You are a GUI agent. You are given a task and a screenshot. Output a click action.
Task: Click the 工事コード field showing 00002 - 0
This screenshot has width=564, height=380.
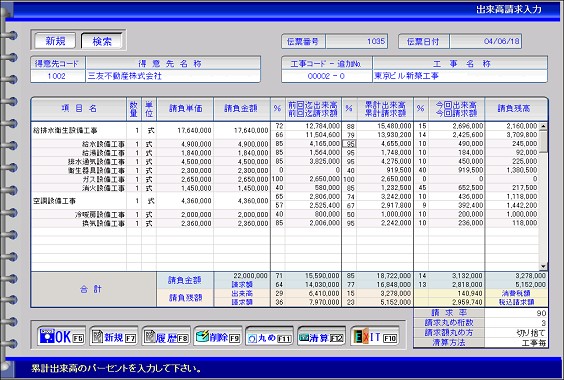coord(327,76)
